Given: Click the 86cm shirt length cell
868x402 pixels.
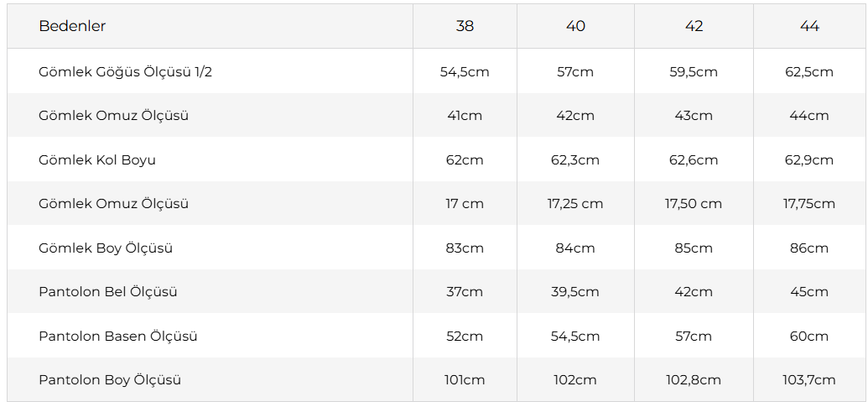Looking at the screenshot, I should [x=809, y=248].
